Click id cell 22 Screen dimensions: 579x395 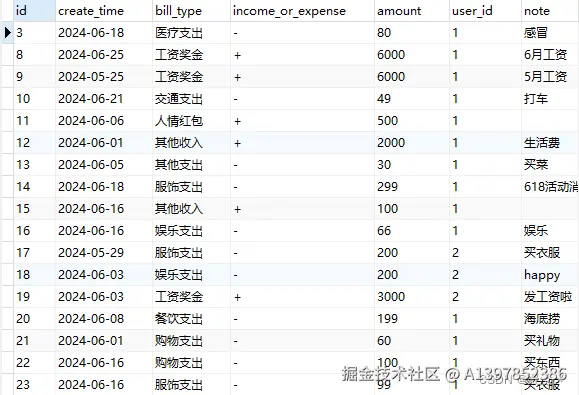[34, 362]
